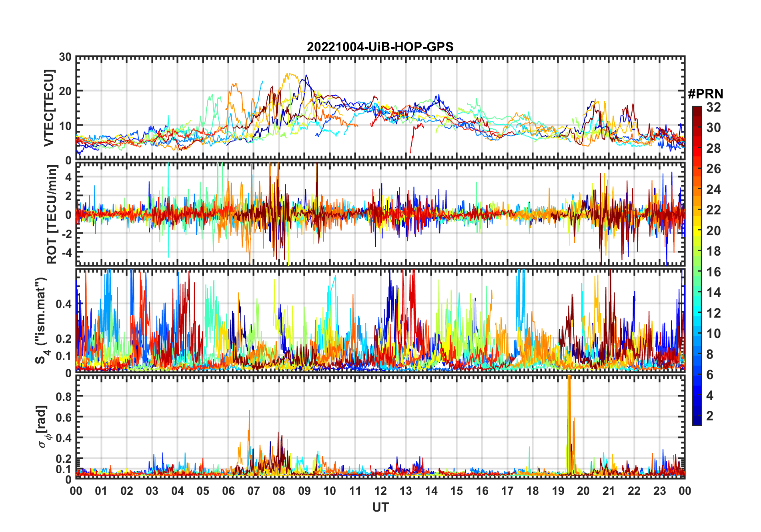Select sigma-phi y-axis tick label 0.6
761x532 pixels.
click(64, 417)
